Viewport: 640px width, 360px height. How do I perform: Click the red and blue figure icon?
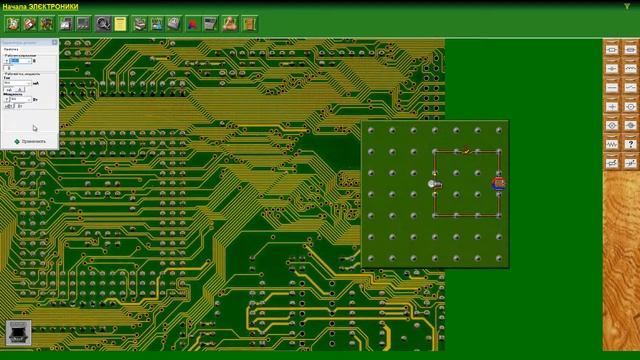pyautogui.click(x=193, y=24)
